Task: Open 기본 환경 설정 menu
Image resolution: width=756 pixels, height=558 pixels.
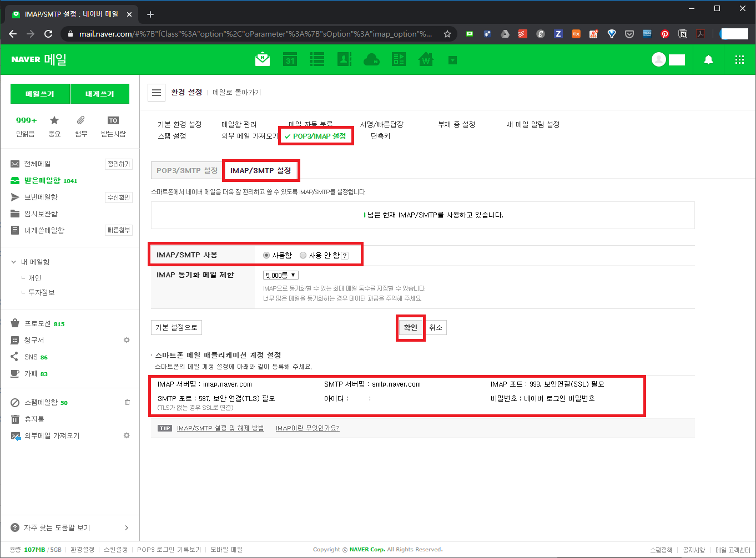Action: tap(179, 124)
